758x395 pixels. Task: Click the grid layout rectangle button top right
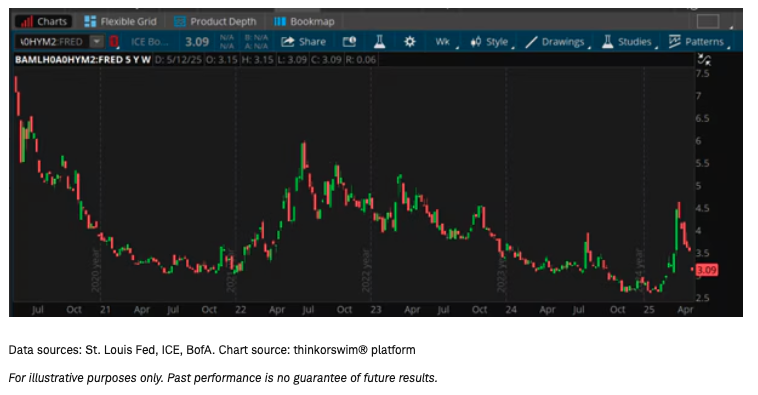coord(708,21)
